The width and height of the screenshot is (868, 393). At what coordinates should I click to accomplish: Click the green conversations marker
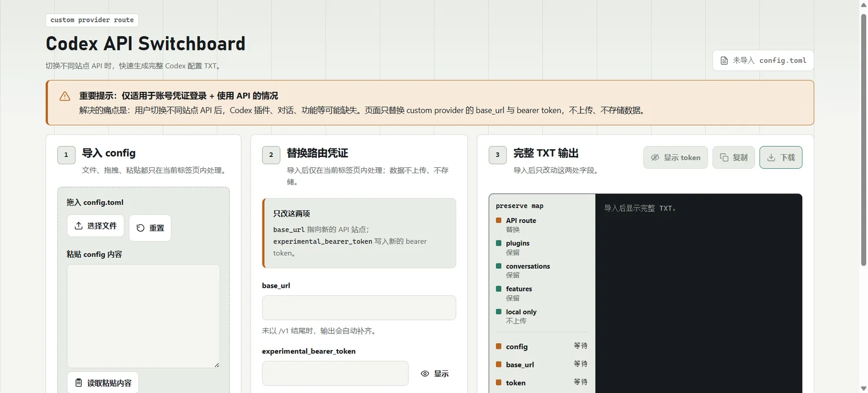coord(499,266)
